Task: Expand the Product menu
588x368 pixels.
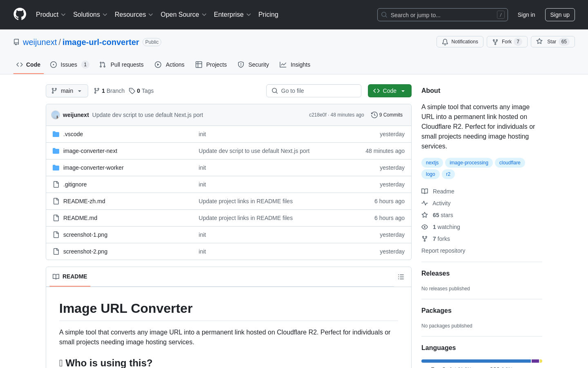Action: (x=51, y=15)
